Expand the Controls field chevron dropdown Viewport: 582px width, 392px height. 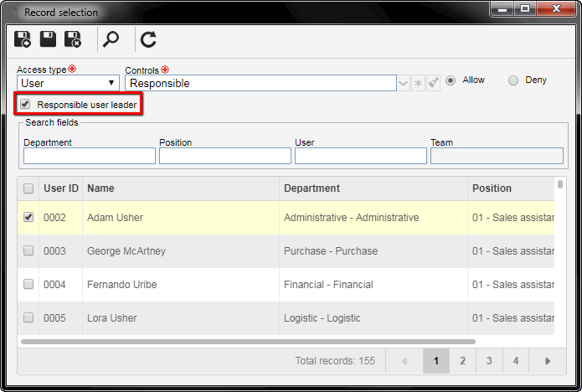(403, 83)
